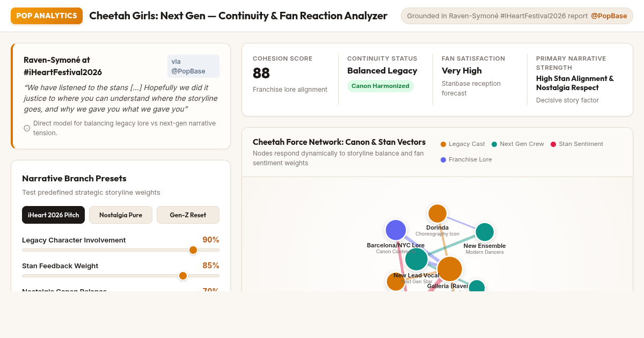Click the 'via @PopBase' source tag
Viewport: 644px width, 338px height.
193,66
